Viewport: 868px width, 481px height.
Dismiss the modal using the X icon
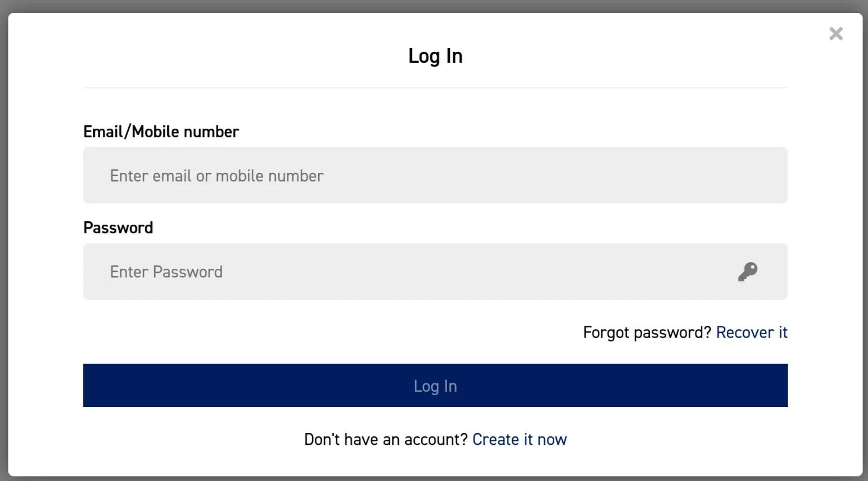click(836, 34)
